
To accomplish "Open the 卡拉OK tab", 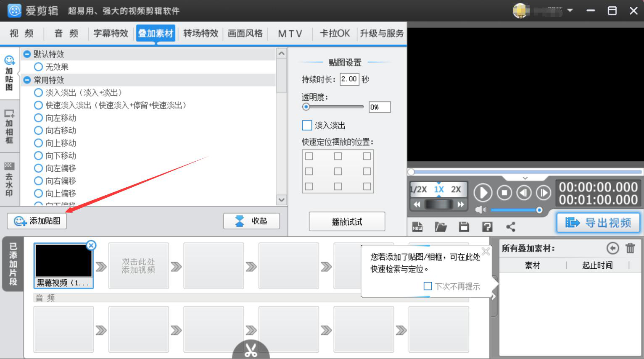I will point(335,33).
